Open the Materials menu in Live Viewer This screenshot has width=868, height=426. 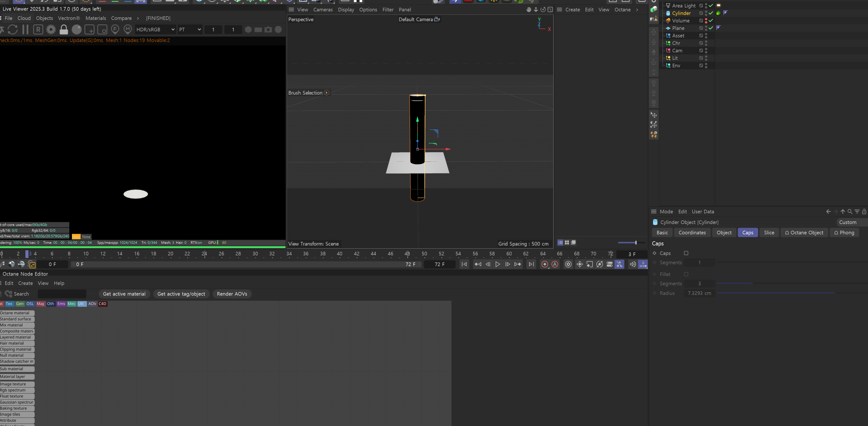coord(96,18)
